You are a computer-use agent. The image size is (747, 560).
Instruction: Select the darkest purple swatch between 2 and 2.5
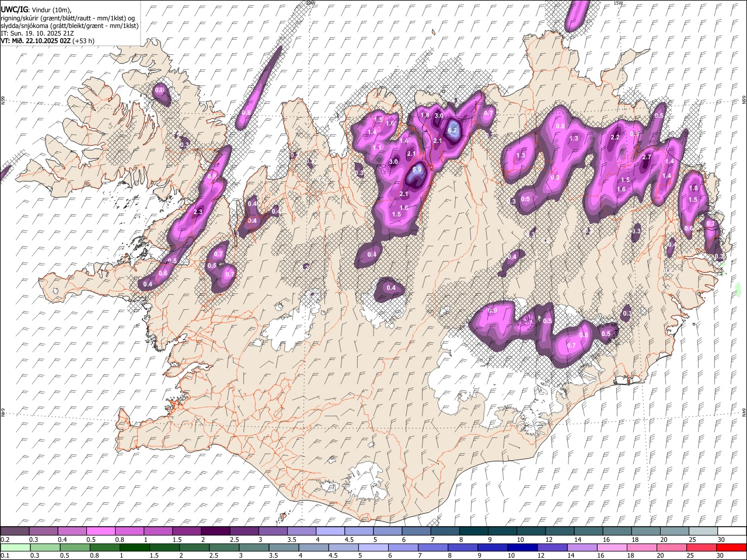(215, 531)
